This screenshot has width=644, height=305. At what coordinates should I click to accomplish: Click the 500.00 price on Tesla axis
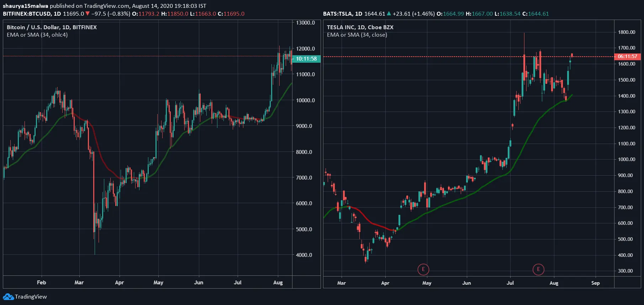(x=625, y=239)
